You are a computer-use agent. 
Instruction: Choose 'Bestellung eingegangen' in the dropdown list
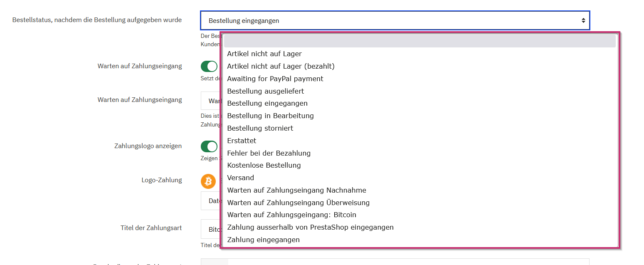(267, 103)
